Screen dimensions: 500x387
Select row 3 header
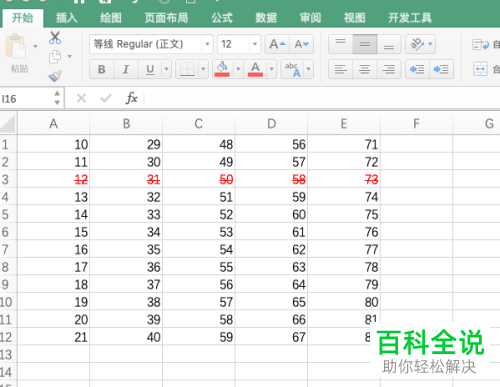coord(8,179)
